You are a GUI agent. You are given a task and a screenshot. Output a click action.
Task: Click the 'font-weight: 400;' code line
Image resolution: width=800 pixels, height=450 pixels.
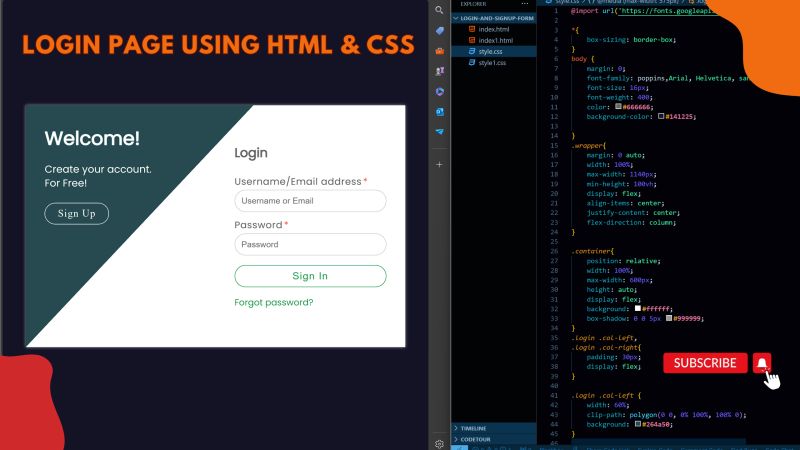(x=619, y=97)
